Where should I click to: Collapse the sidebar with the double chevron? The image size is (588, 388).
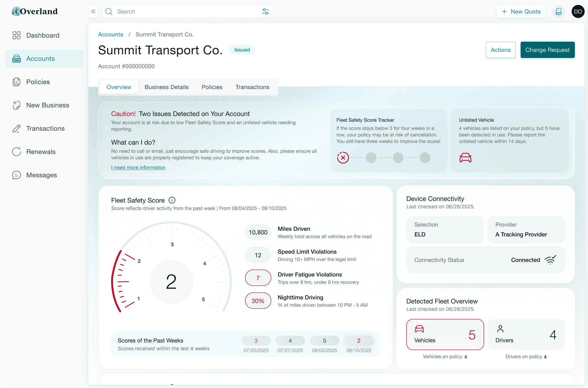click(93, 11)
